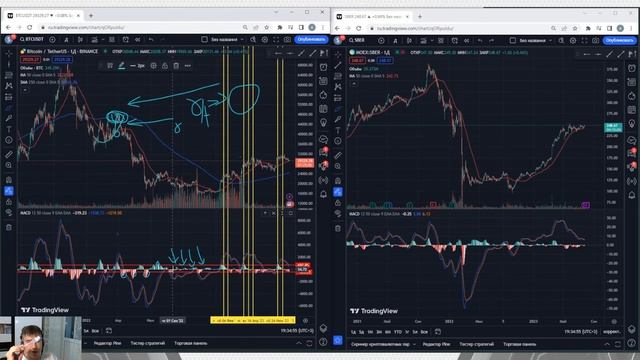Open alerts clock icon in left window's right panel
This screenshot has width=640, height=360.
[323, 67]
